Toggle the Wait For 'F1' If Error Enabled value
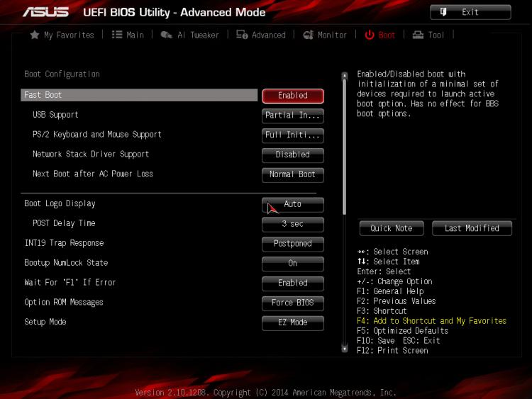The width and height of the screenshot is (532, 399). click(293, 283)
